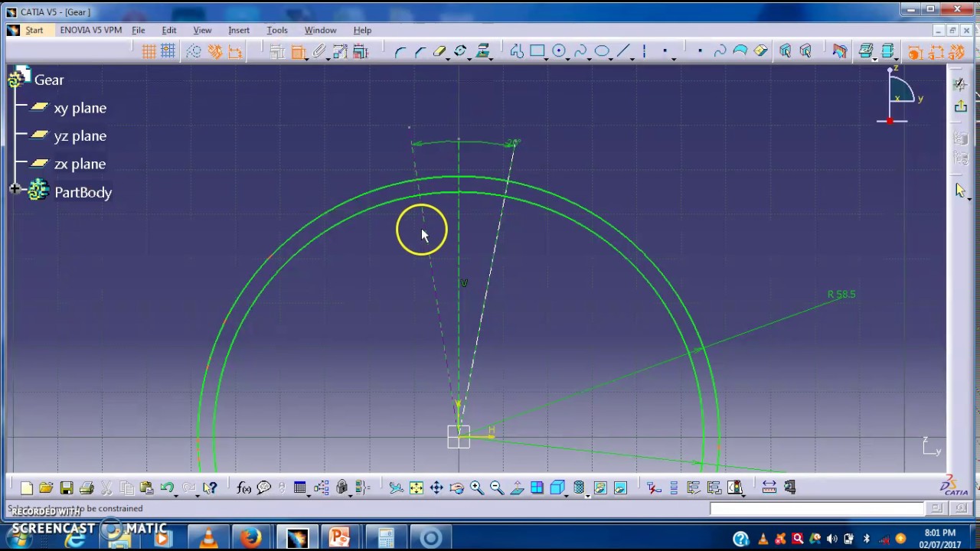980x551 pixels.
Task: Open Firefox from the taskbar
Action: click(250, 538)
